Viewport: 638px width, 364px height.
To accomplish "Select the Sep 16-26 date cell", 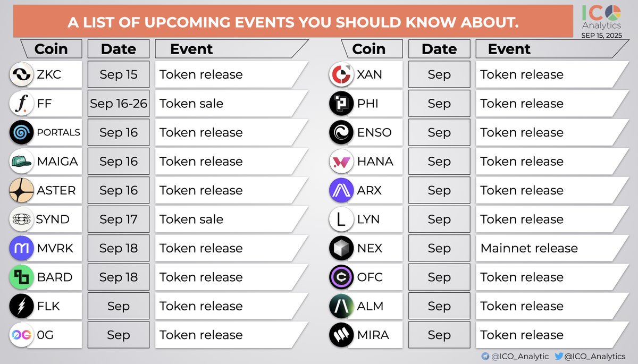I will click(118, 104).
